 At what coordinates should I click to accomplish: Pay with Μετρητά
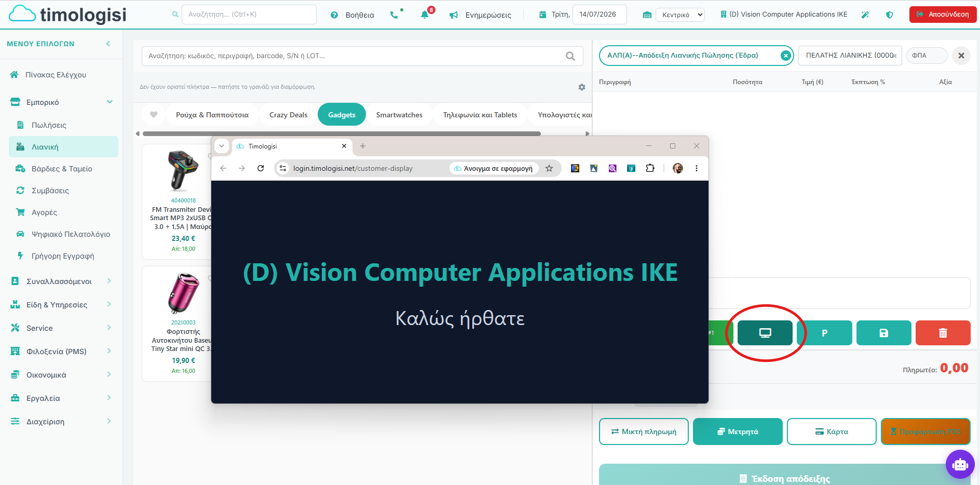click(738, 432)
